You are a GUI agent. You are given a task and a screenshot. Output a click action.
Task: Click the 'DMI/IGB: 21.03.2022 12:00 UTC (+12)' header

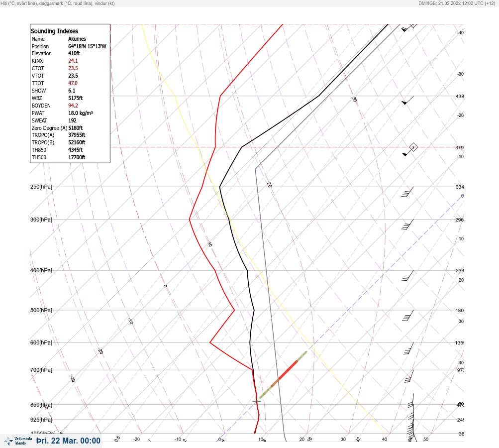pyautogui.click(x=457, y=3)
